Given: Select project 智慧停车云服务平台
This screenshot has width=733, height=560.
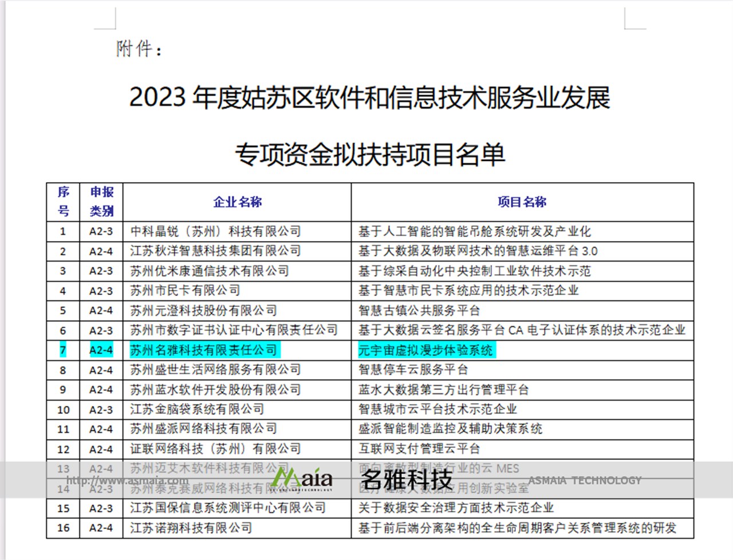Looking at the screenshot, I should pyautogui.click(x=413, y=370).
